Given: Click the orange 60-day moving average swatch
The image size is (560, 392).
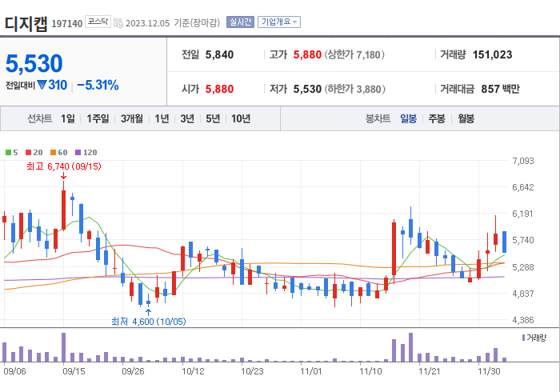Looking at the screenshot, I should 54,153.
